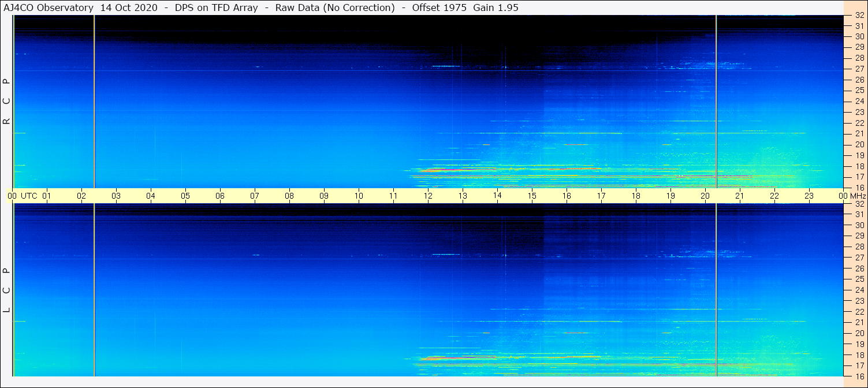Click the 30 MHz label of the RCP panel
Viewport: 868px width, 388px height.
[x=859, y=36]
